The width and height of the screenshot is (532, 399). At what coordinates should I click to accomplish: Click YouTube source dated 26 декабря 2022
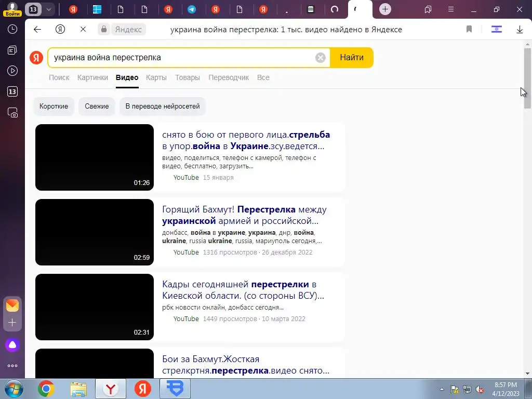(186, 252)
